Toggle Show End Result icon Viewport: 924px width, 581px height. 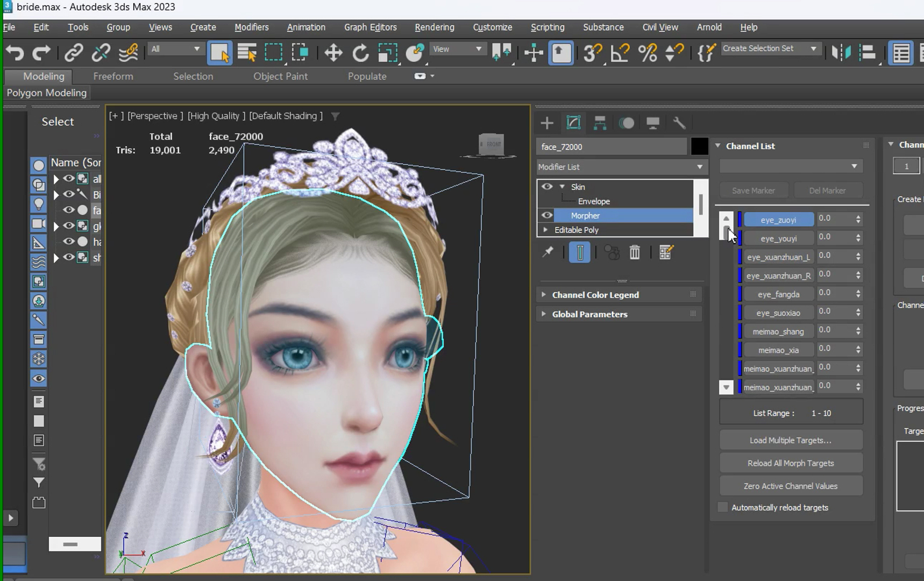click(580, 252)
